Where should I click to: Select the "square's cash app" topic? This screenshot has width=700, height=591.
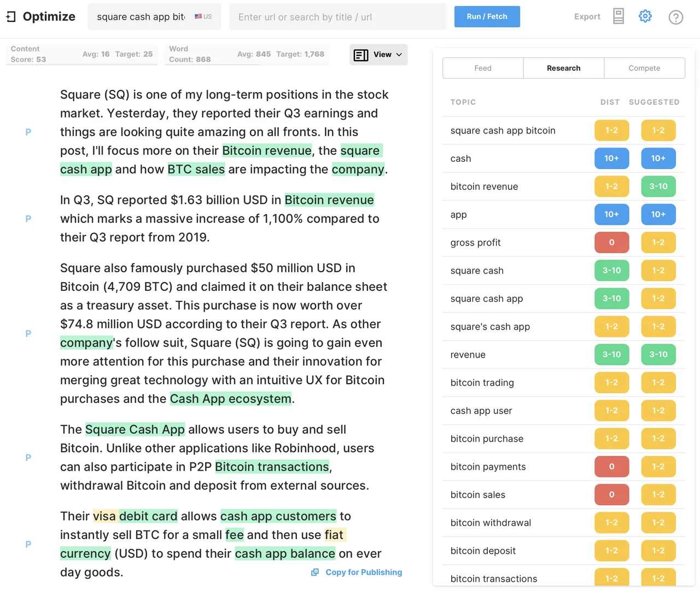click(564, 326)
